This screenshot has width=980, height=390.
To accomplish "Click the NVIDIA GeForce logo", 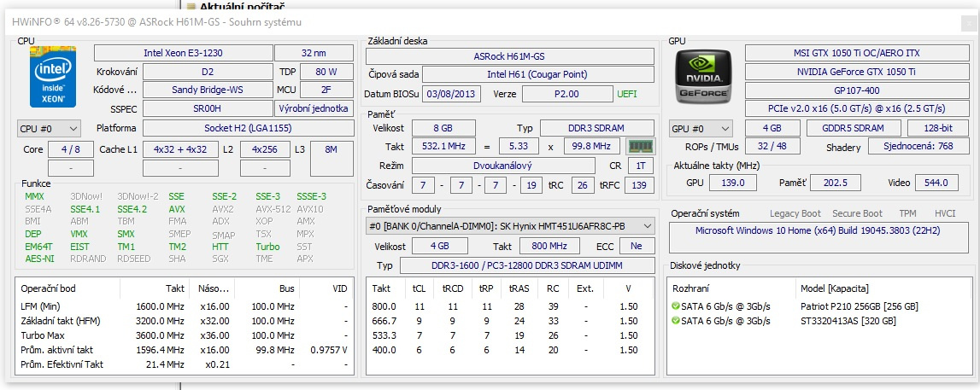I will click(704, 76).
